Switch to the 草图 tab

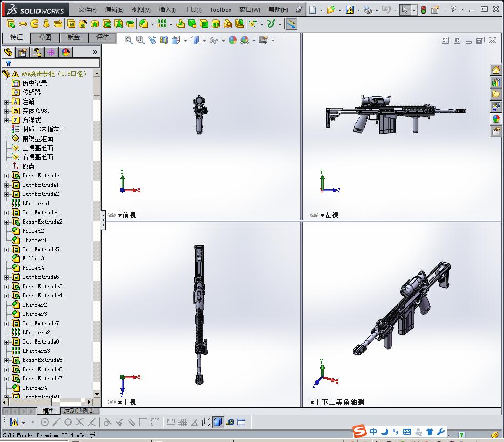(x=45, y=37)
